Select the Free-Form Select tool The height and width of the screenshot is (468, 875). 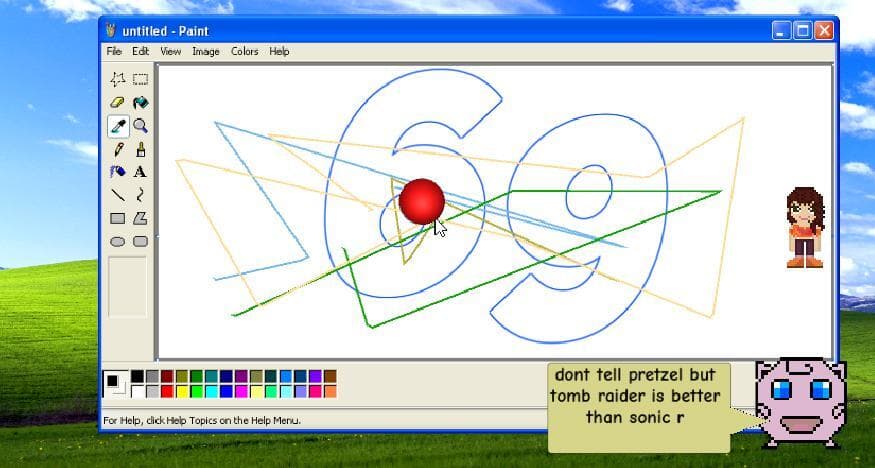(x=118, y=79)
